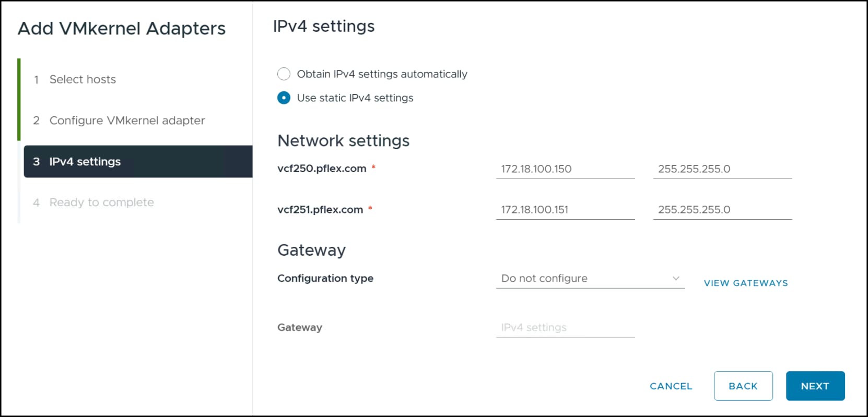Screen dimensions: 868x417
Task: Click the vcf251.pflex.com host label
Action: click(320, 210)
